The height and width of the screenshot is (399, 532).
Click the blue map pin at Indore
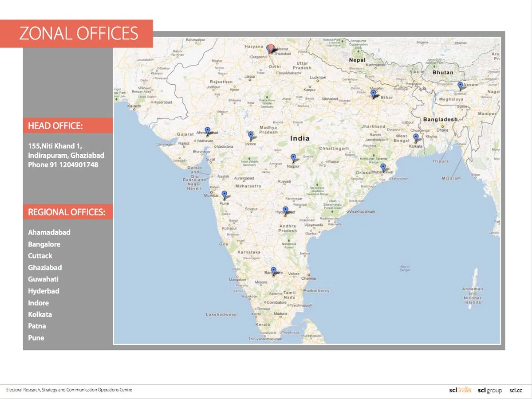251,136
